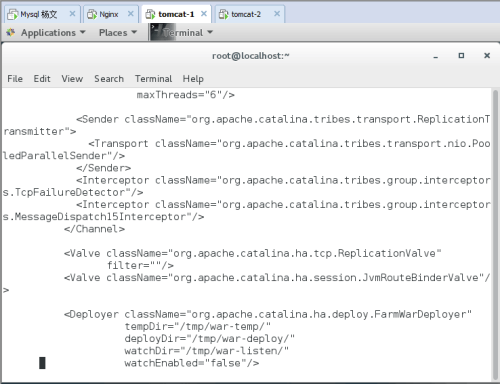Image resolution: width=500 pixels, height=384 pixels.
Task: Click the deployDir="/tmp/war-deploy/" line
Action: coord(210,339)
